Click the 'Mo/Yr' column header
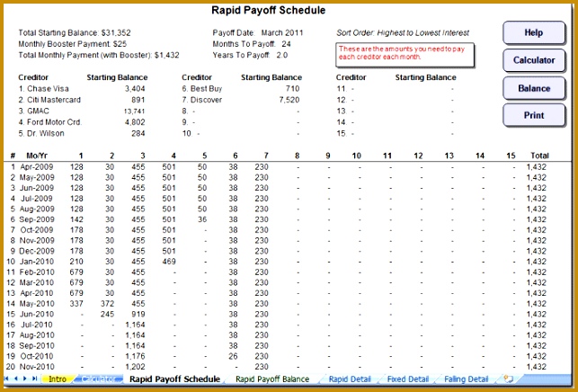578x392 pixels. point(37,156)
